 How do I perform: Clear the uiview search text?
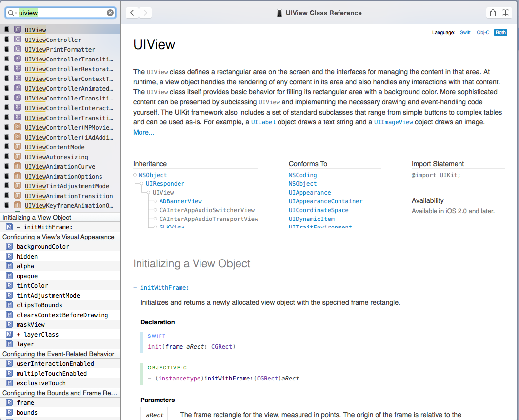click(110, 13)
